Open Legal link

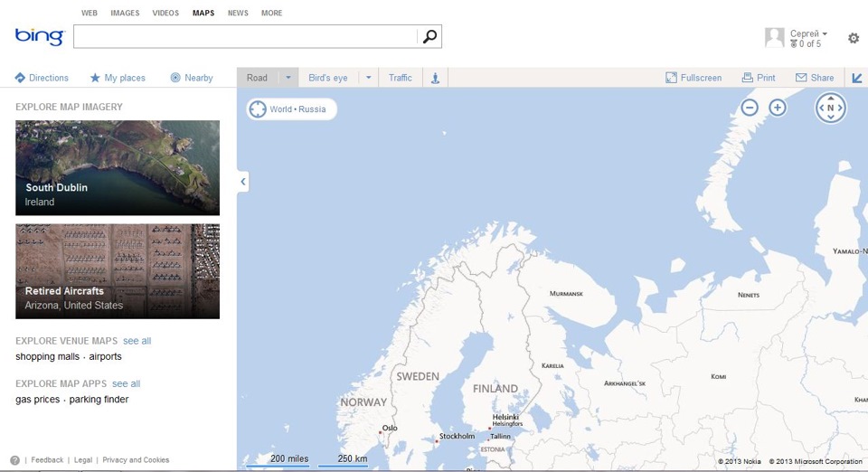pyautogui.click(x=83, y=460)
